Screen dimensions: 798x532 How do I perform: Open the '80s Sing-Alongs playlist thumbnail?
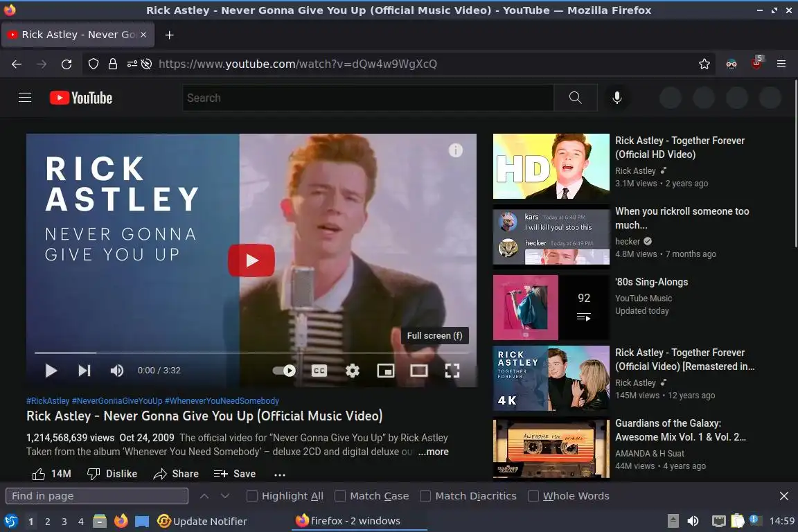click(x=551, y=308)
